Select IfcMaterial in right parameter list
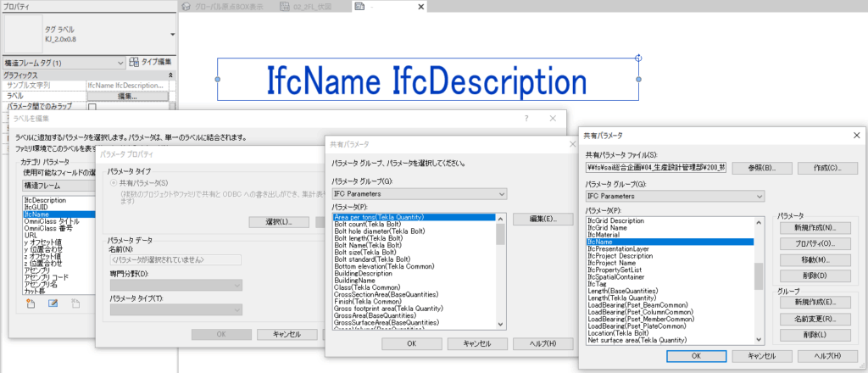Viewport: 868px width, 373px height. pos(604,235)
